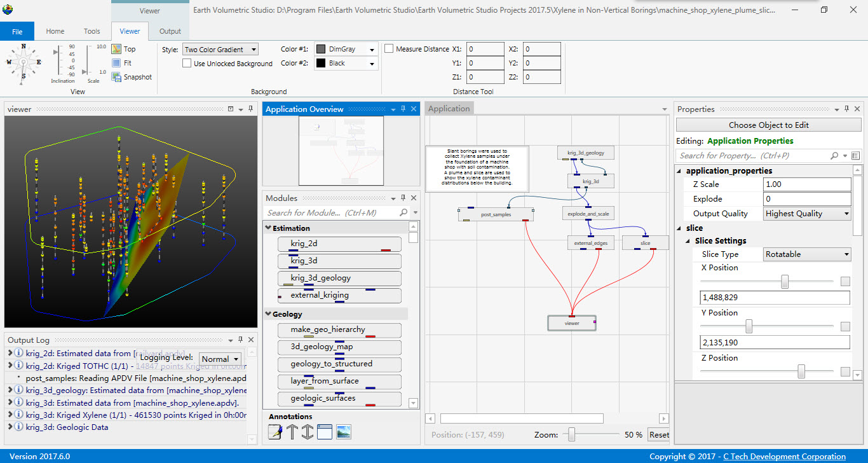Open the Color #2 Black dropdown
Viewport: 868px width, 463px height.
point(346,63)
